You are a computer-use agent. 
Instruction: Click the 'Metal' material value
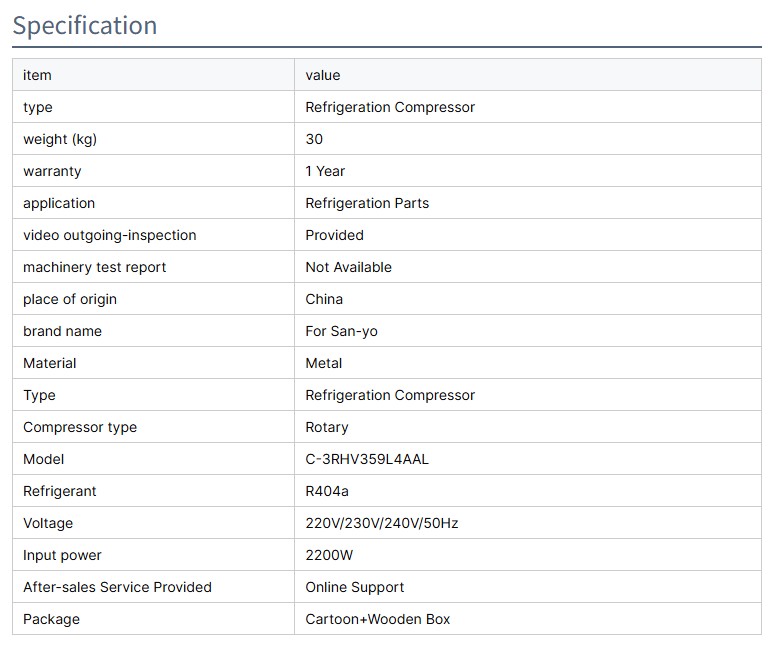(x=324, y=363)
